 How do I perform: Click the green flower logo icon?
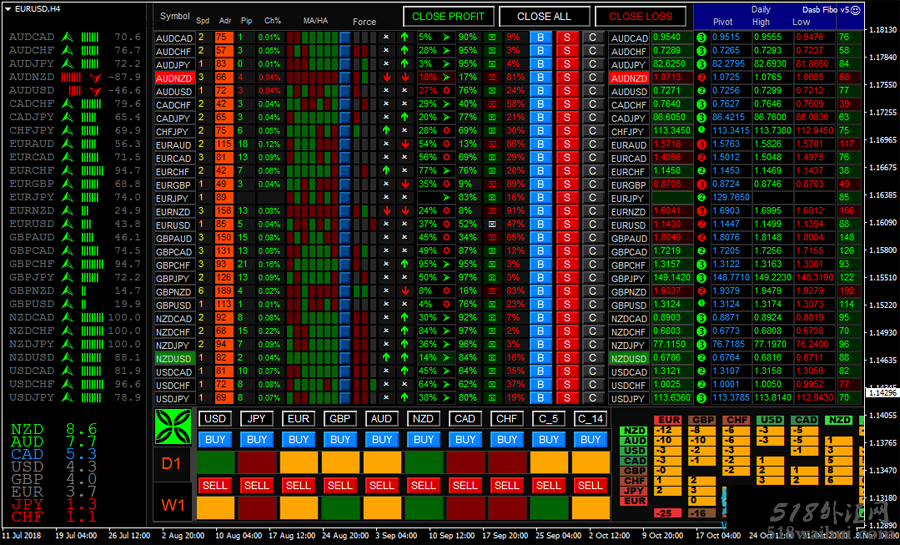click(173, 426)
